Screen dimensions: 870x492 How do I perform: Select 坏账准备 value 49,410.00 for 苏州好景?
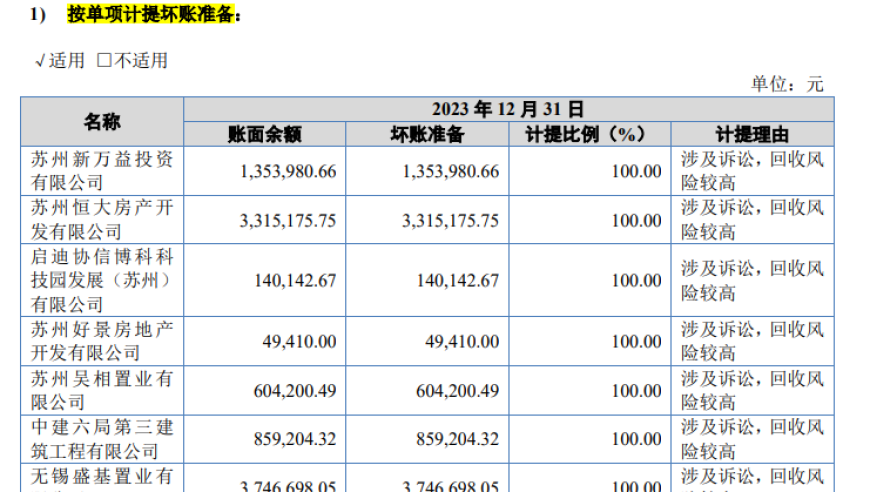coord(461,342)
